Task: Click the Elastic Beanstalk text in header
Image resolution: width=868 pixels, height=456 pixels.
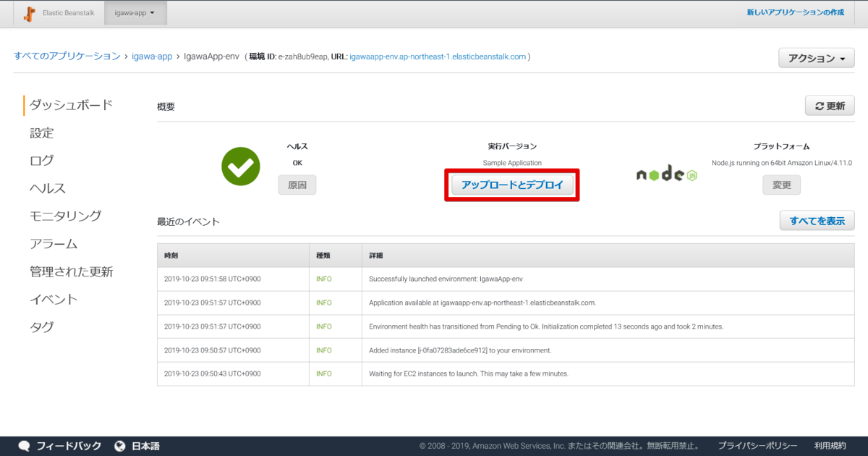Action: coord(69,13)
